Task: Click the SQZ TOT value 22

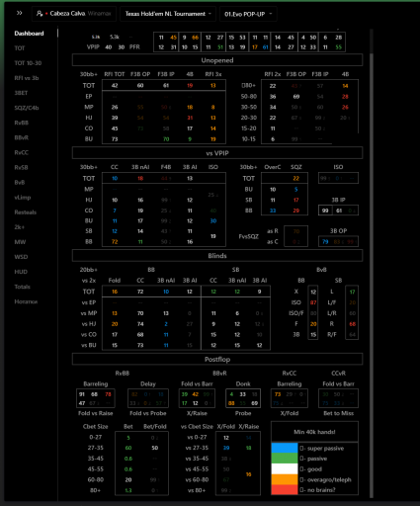Action: 295,178
